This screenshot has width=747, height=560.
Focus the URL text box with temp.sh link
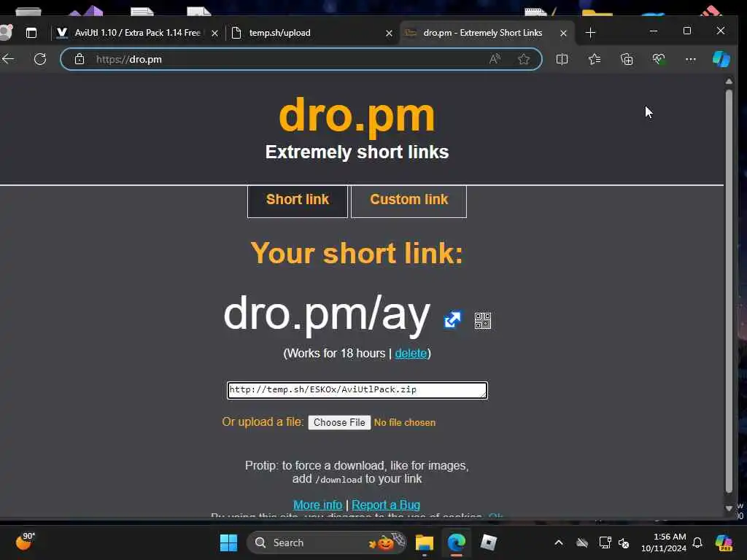[357, 390]
